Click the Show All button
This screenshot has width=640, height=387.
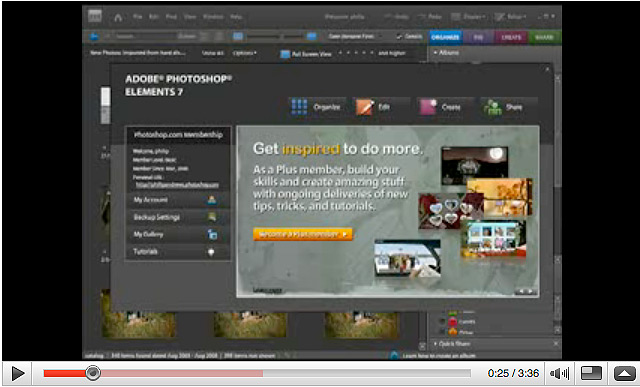213,53
